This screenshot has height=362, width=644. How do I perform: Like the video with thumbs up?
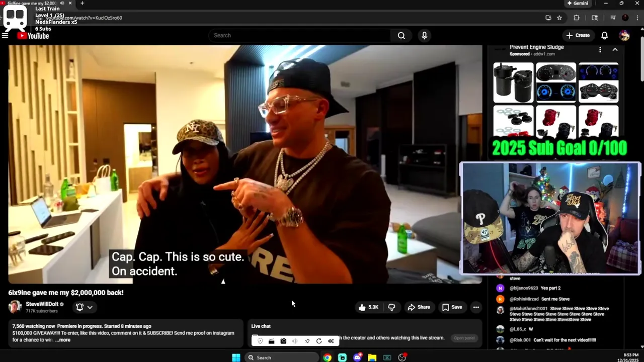(368, 307)
